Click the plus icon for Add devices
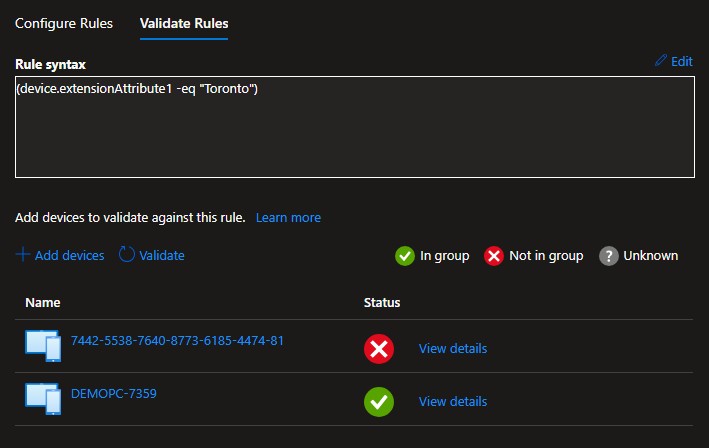This screenshot has width=709, height=448. click(x=23, y=255)
